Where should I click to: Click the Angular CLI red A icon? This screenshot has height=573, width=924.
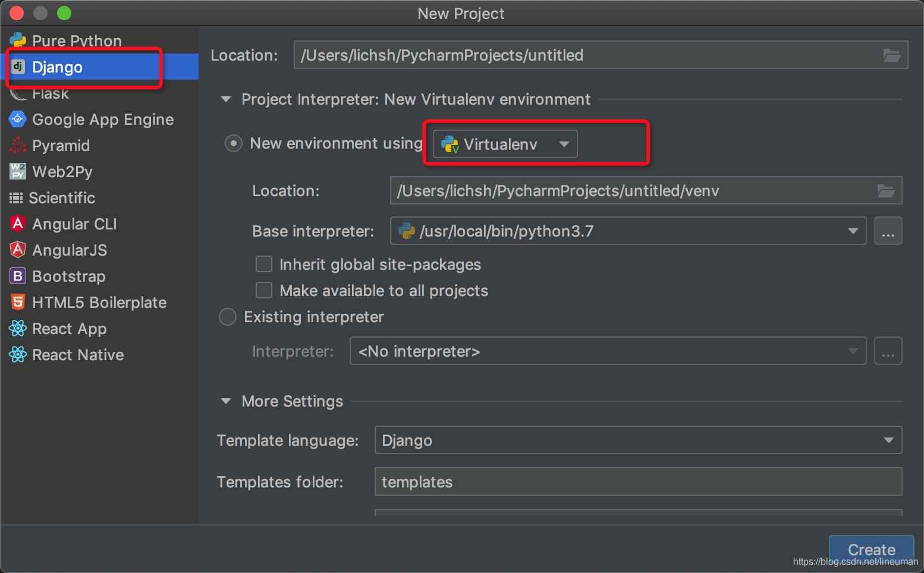[x=18, y=223]
